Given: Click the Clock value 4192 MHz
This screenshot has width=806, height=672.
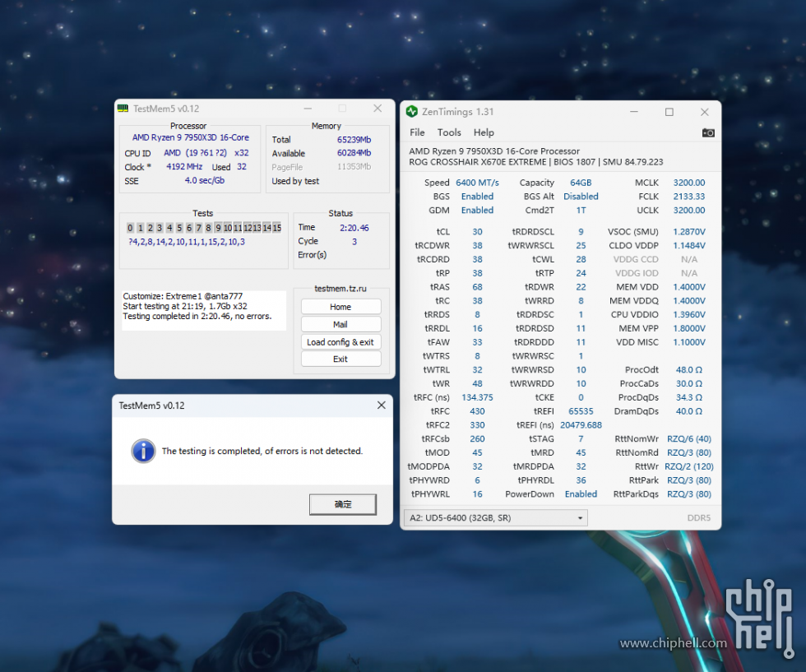Looking at the screenshot, I should [184, 167].
